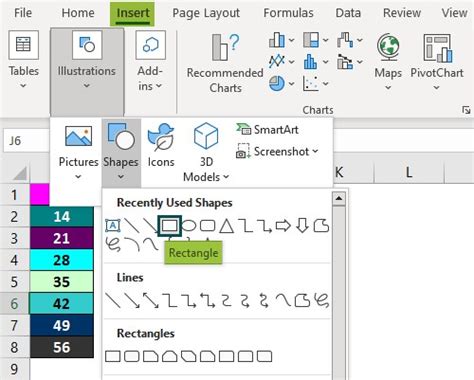Choose the Curved Double-Arrow Connector in Lines
The width and height of the screenshot is (474, 380).
click(x=264, y=300)
